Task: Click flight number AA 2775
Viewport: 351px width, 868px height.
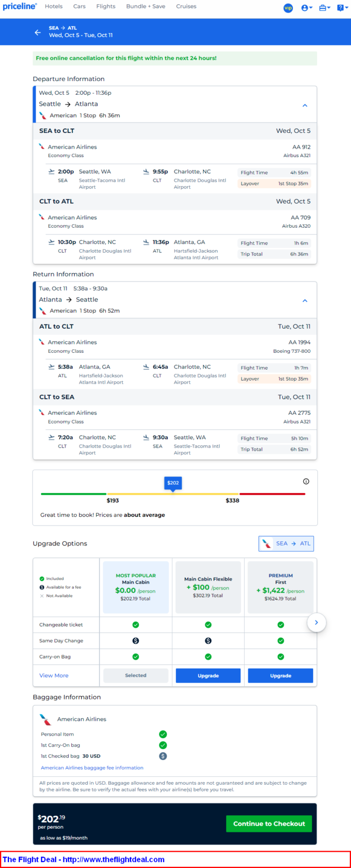Action: (x=299, y=413)
